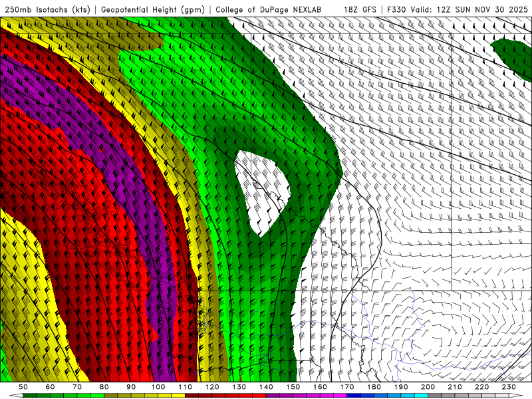
Task: Select the brightest magenta swatch in the legend
Action: [x=340, y=395]
